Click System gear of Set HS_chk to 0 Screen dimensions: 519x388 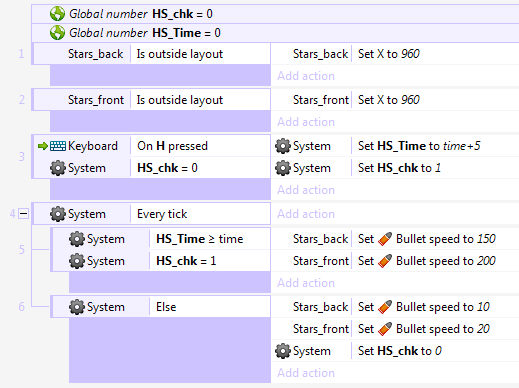tap(283, 351)
